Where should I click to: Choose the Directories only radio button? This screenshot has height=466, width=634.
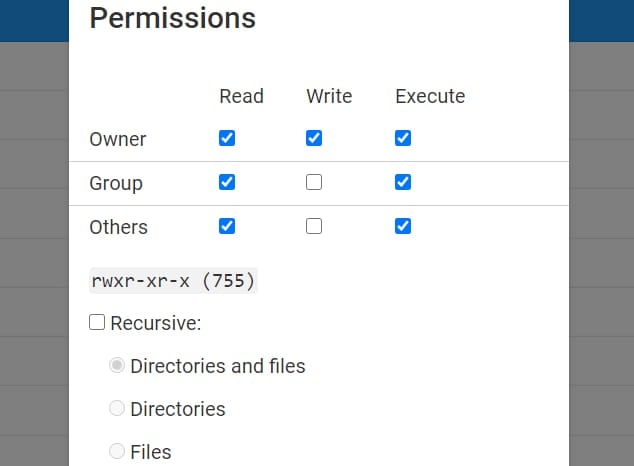coord(117,408)
